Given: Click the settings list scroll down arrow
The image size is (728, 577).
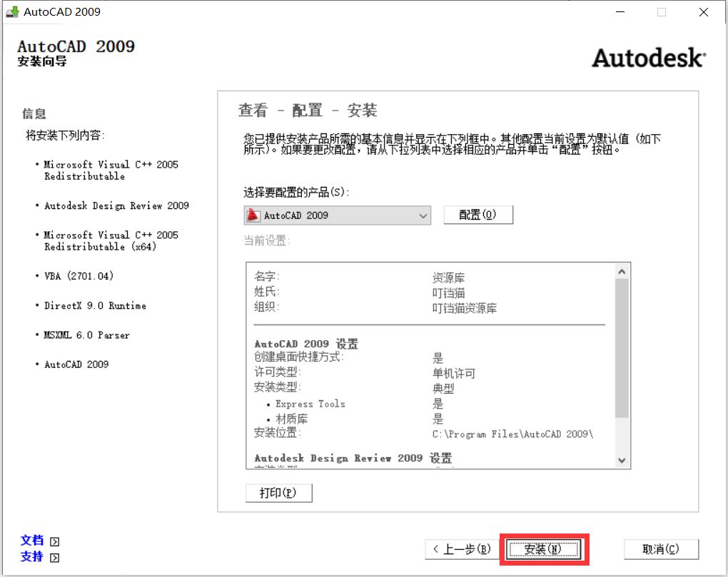Looking at the screenshot, I should [x=622, y=460].
